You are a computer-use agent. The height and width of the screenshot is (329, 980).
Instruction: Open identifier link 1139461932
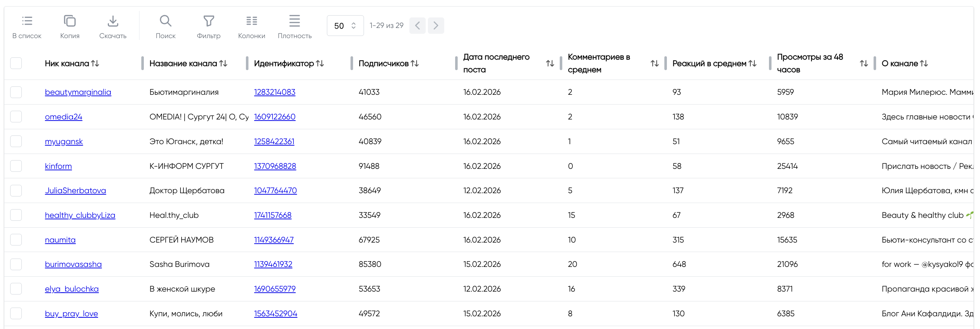pyautogui.click(x=273, y=264)
